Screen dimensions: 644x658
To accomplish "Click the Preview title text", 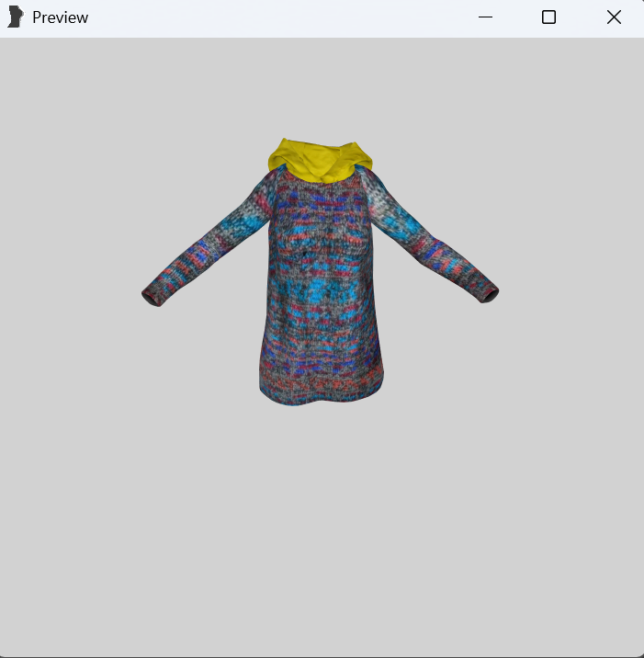I will click(60, 17).
